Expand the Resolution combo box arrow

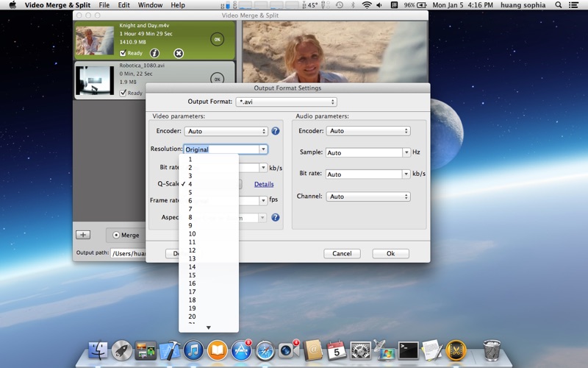pyautogui.click(x=263, y=149)
